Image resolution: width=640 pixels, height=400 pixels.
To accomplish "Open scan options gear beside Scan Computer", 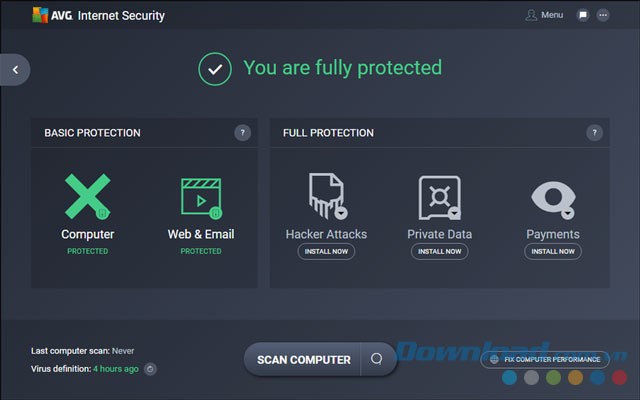I will click(377, 359).
